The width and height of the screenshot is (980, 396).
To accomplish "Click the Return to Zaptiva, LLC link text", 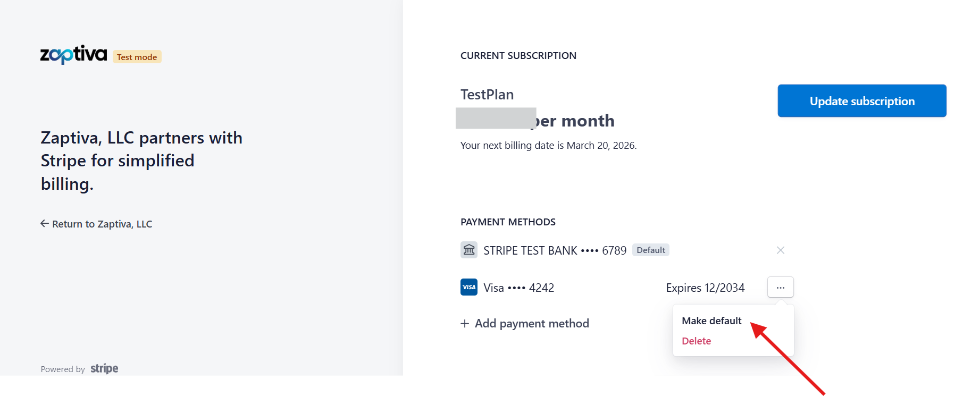I will tap(102, 224).
